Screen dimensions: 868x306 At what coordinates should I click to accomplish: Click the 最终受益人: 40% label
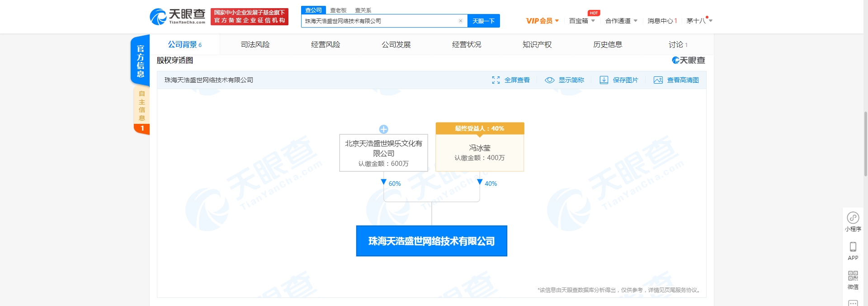point(480,128)
